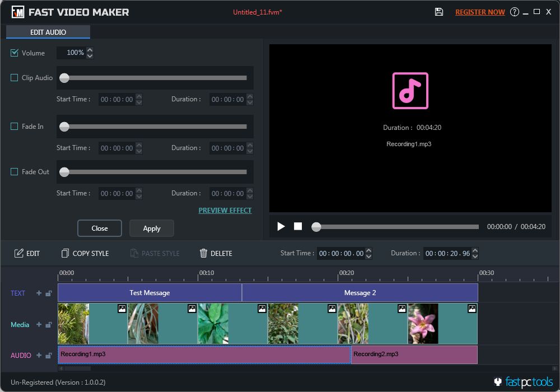Click the REGISTER NOW link
Image resolution: width=560 pixels, height=392 pixels.
click(479, 11)
